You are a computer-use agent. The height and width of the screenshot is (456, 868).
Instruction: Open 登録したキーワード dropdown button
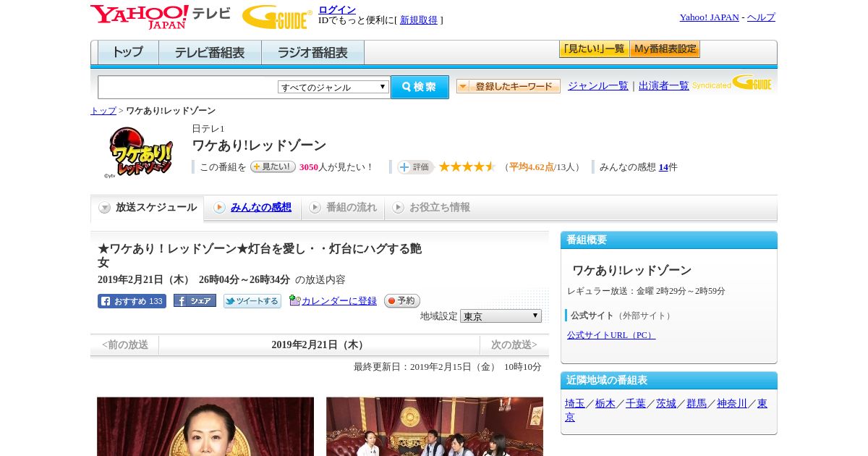coord(509,86)
